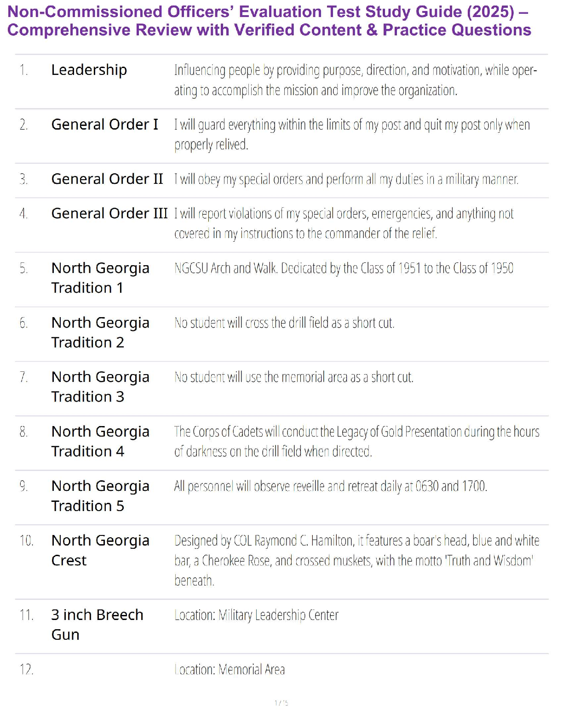Click the Leadership definition text
563x728 pixels.
tap(355, 80)
